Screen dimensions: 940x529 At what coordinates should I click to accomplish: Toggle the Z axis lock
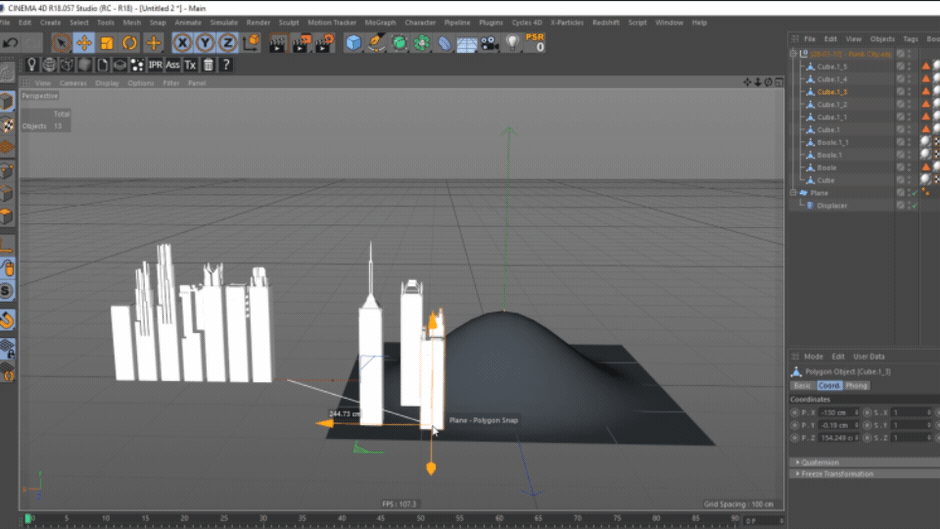(228, 43)
